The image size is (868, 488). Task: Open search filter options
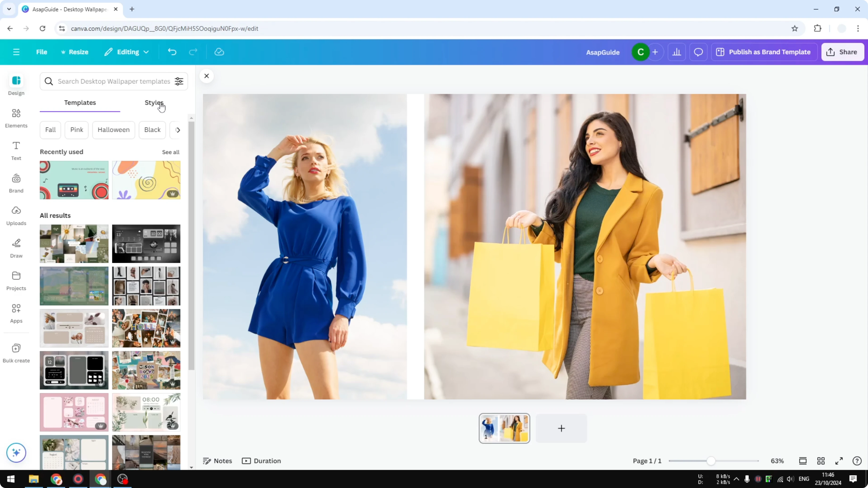coord(179,81)
